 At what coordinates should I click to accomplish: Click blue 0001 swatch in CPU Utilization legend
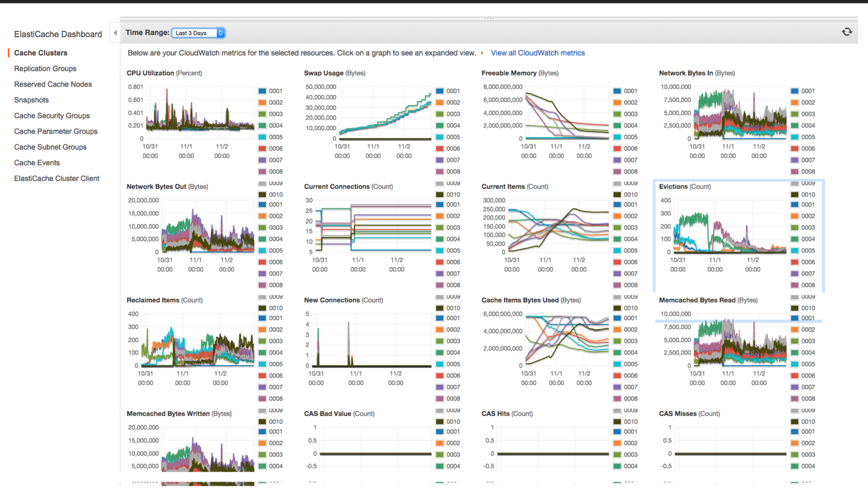(262, 91)
